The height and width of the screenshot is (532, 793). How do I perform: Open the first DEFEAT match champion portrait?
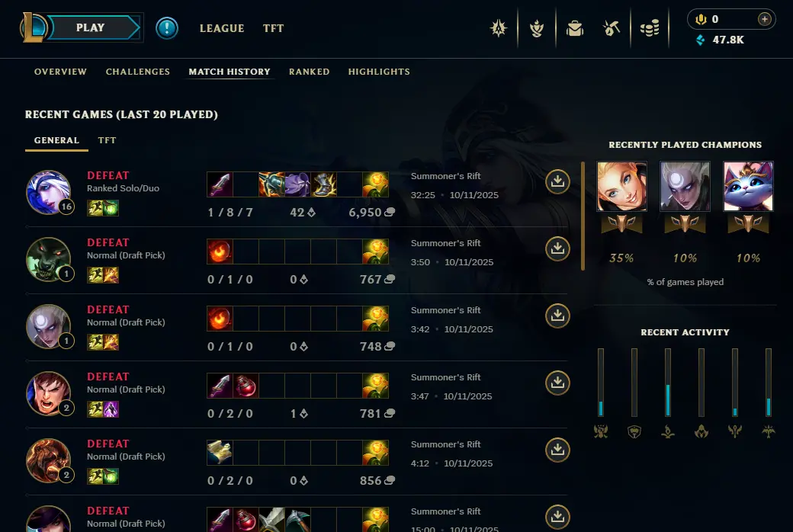(49, 192)
